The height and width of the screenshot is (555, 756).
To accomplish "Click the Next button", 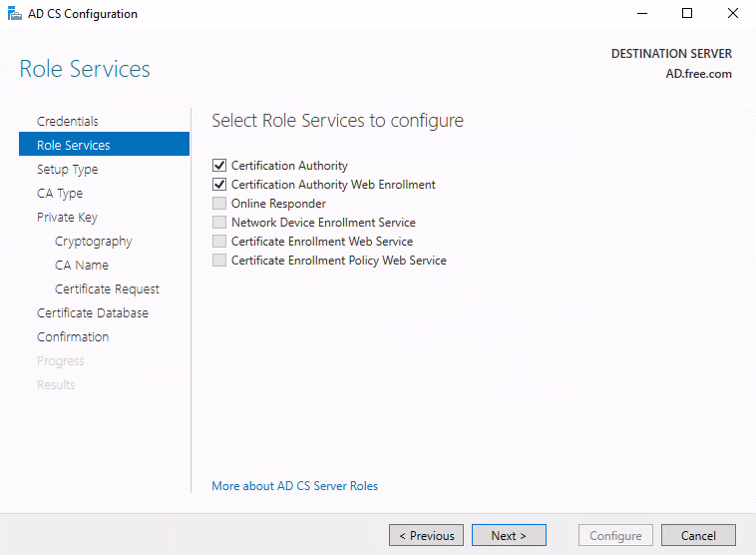I will pyautogui.click(x=509, y=535).
